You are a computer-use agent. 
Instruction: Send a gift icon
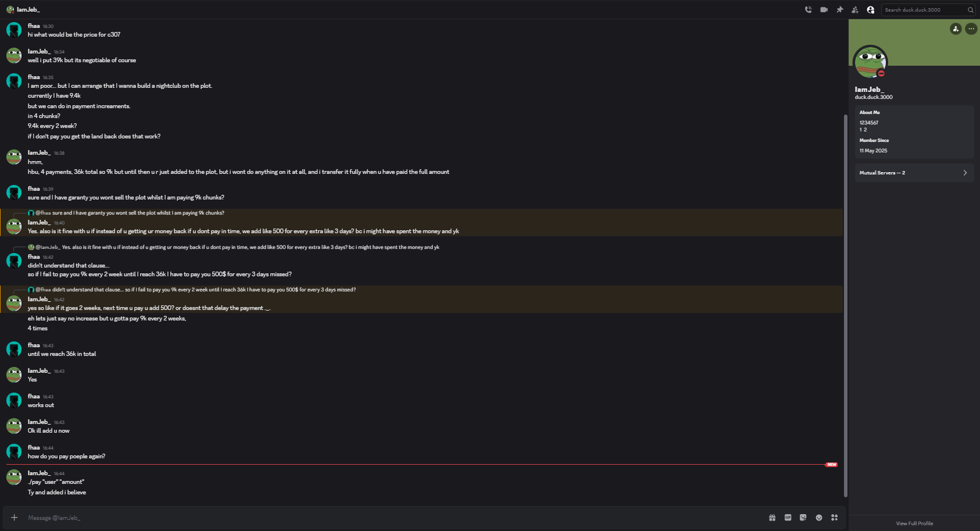tap(772, 518)
